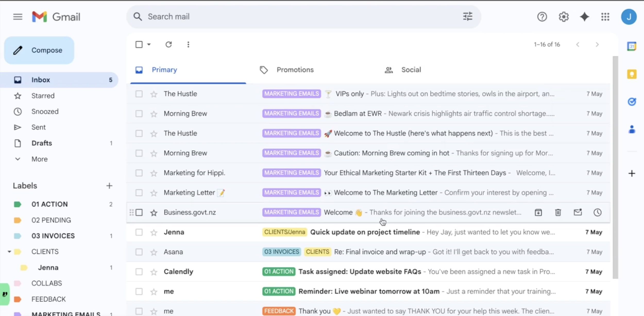This screenshot has width=644, height=316.
Task: Tick the checkbox for Calendly email
Action: tap(139, 272)
